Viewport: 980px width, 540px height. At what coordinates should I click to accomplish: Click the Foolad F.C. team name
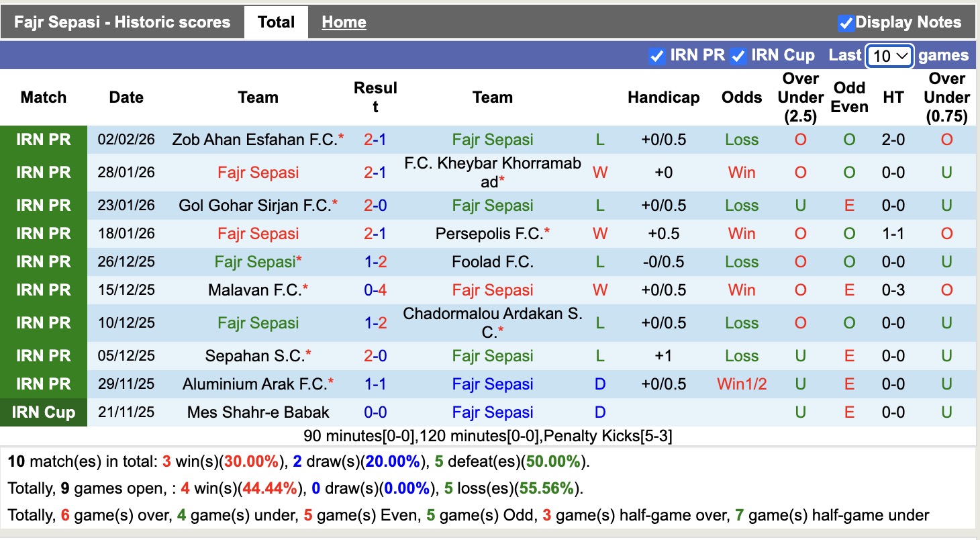pos(493,262)
